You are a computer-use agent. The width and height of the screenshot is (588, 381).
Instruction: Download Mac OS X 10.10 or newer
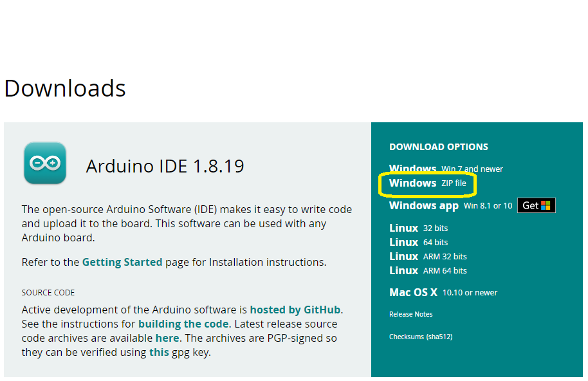click(443, 292)
